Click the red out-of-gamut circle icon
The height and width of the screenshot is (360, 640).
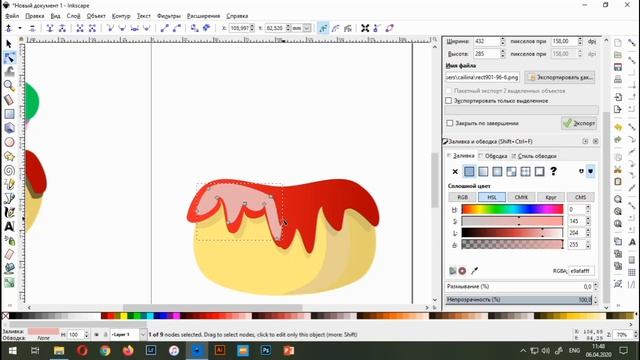pos(462,271)
